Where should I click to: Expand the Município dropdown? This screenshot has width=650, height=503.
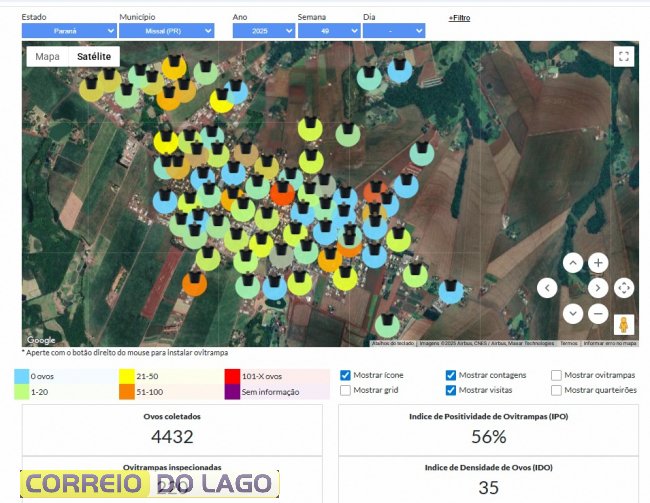click(166, 31)
